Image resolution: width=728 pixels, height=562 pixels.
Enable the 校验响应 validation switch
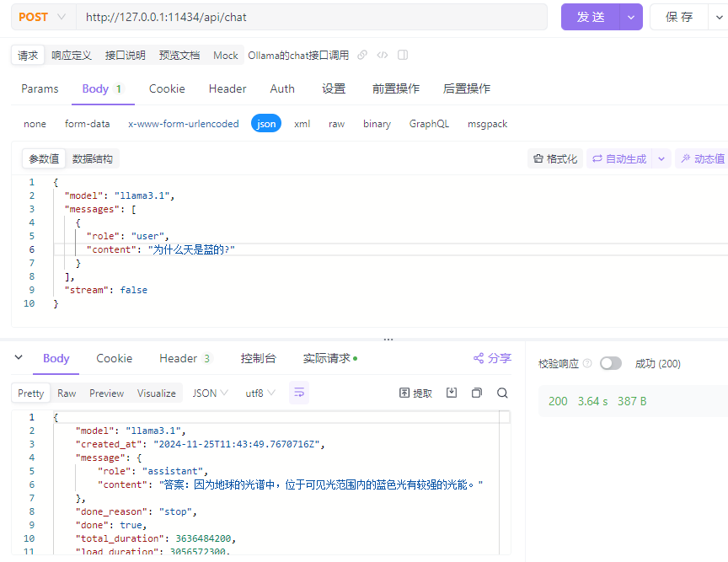610,363
